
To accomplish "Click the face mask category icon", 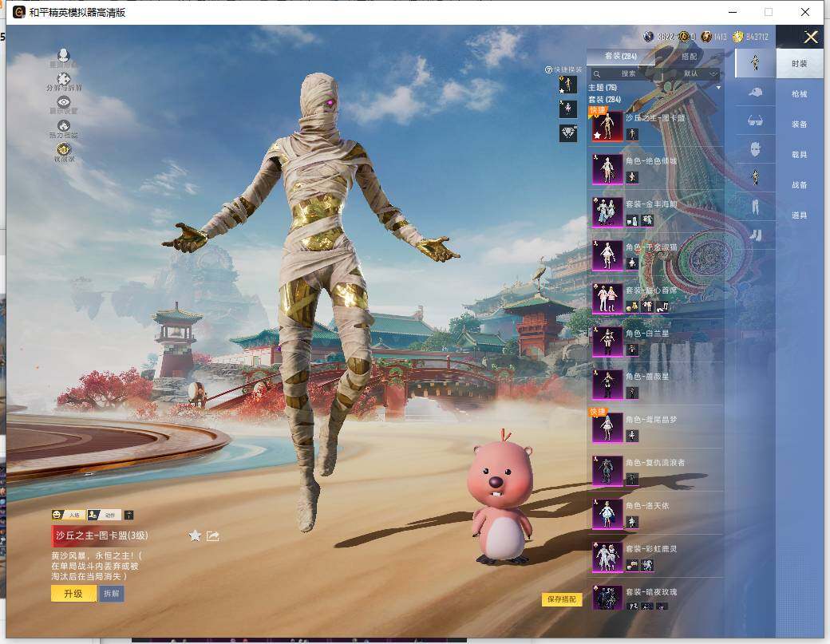I will pos(755,149).
